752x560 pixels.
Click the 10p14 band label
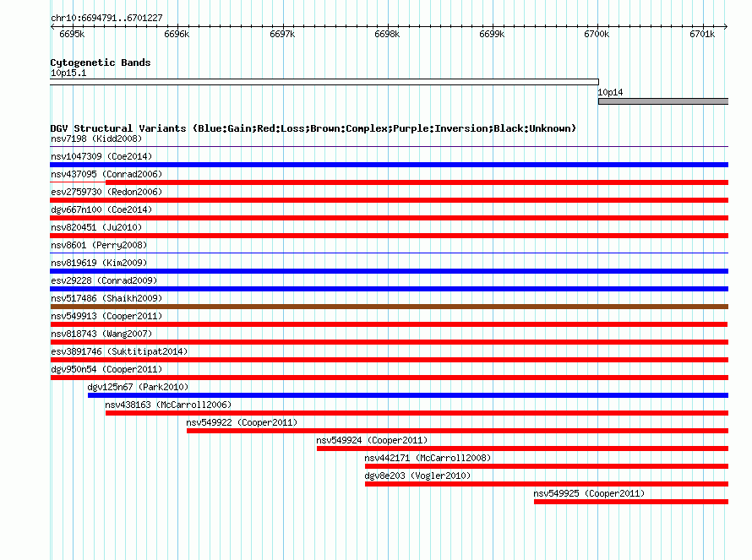[x=610, y=93]
